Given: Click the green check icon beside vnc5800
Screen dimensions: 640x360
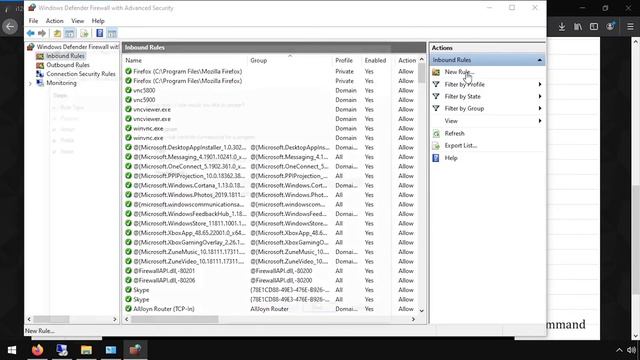Looking at the screenshot, I should point(128,90).
